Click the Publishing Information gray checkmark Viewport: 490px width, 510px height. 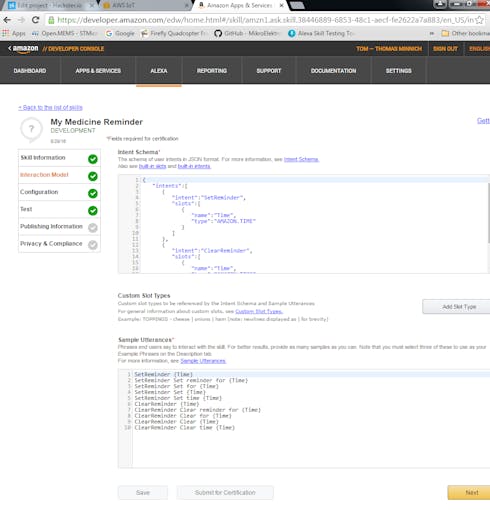93,228
